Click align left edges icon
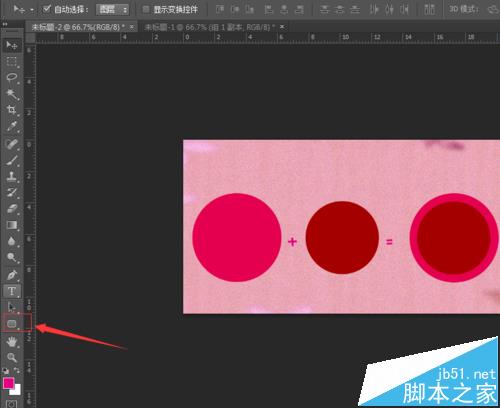500x408 pixels. [x=268, y=9]
